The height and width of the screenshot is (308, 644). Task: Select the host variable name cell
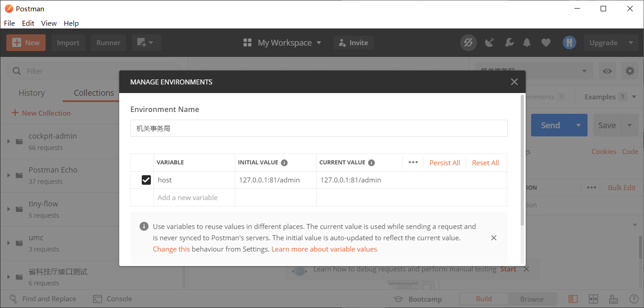(194, 180)
